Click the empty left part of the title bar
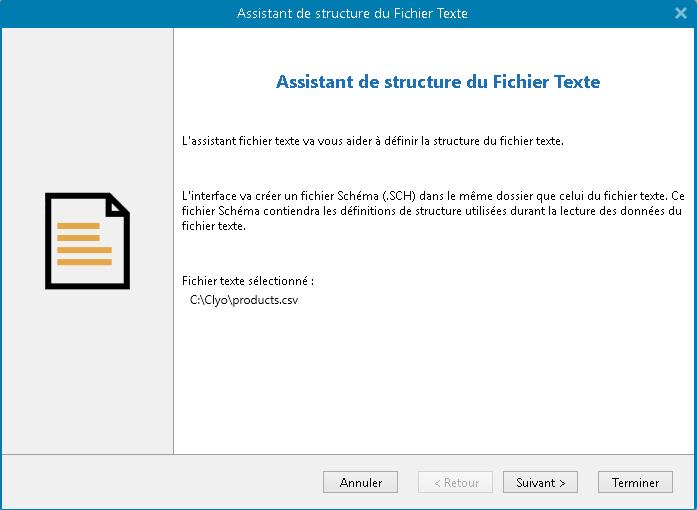The height and width of the screenshot is (510, 697). (x=100, y=13)
